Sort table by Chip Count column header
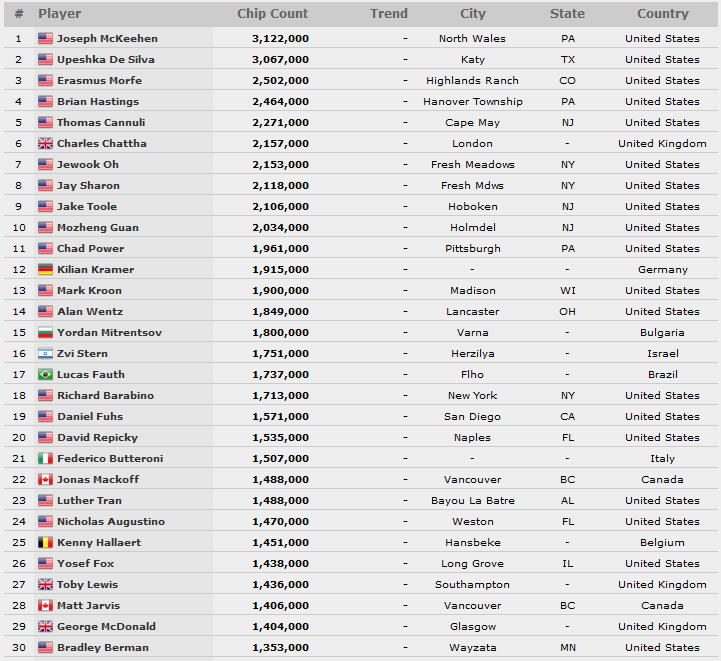This screenshot has height=661, width=721. coord(272,14)
